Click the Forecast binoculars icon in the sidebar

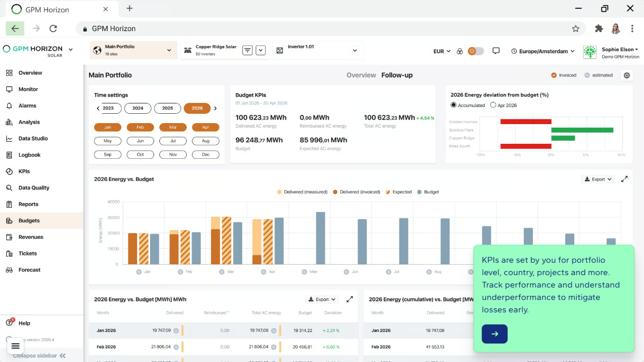9,270
